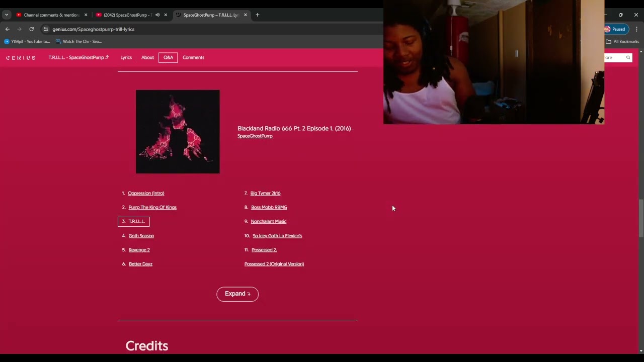Open the Blackland Radio 666 album cover
Image resolution: width=644 pixels, height=362 pixels.
pos(178,132)
